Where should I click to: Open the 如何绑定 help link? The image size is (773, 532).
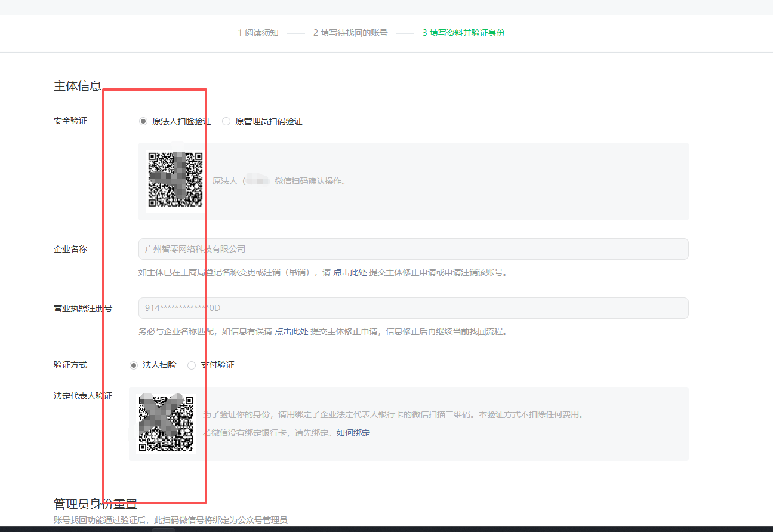click(353, 433)
